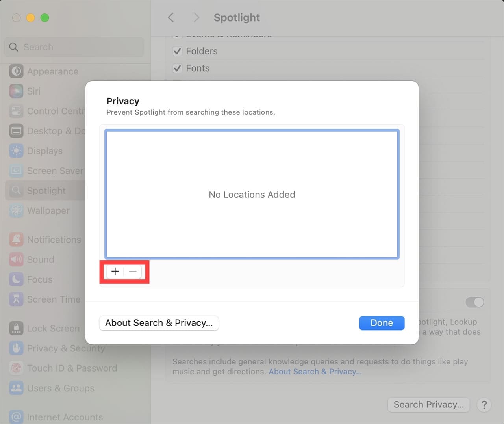
Task: Select the Spotlight sidebar icon
Action: click(x=16, y=191)
